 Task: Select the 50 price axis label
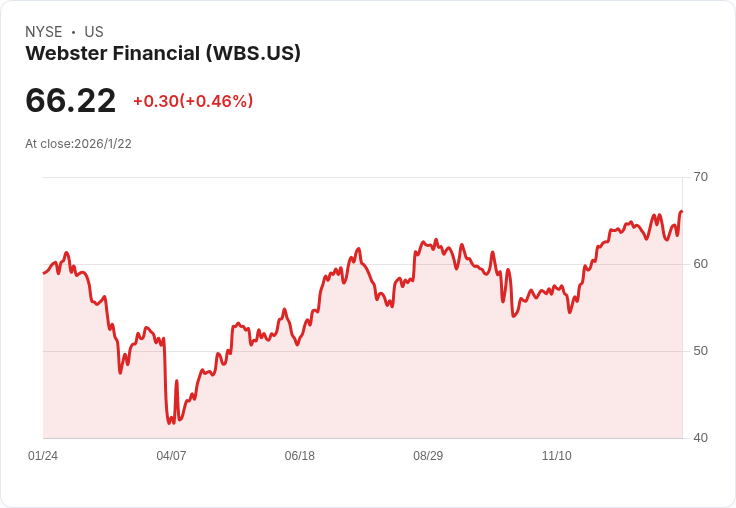coord(700,351)
